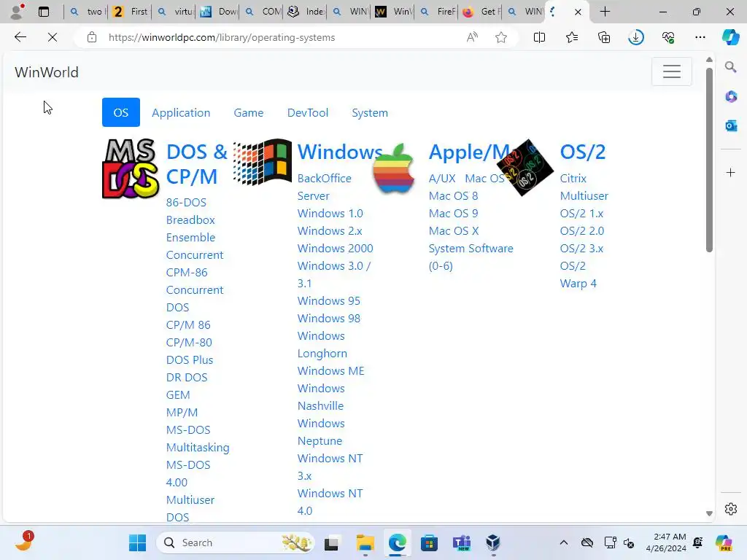Open the CP/M-80 link
The image size is (747, 560).
[189, 343]
